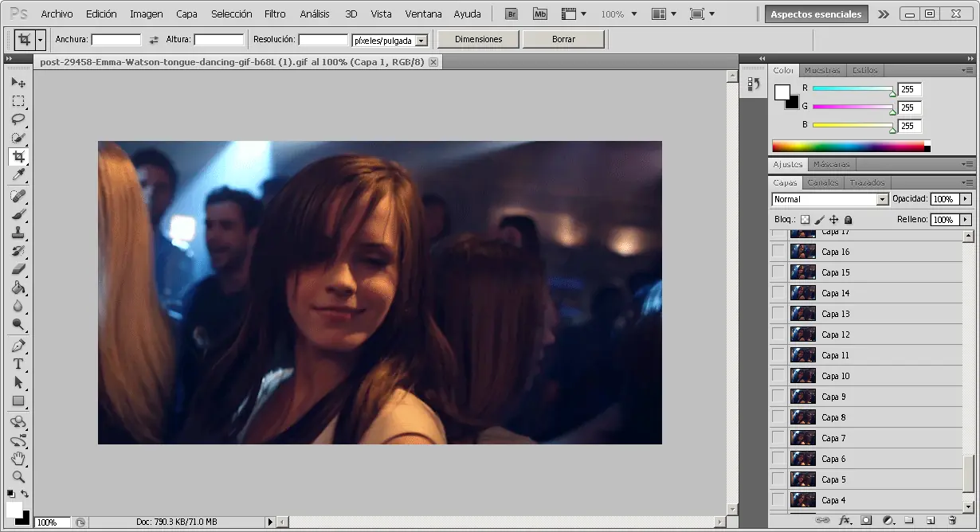Image resolution: width=980 pixels, height=532 pixels.
Task: Select the Rectangle shape tool
Action: pyautogui.click(x=18, y=401)
